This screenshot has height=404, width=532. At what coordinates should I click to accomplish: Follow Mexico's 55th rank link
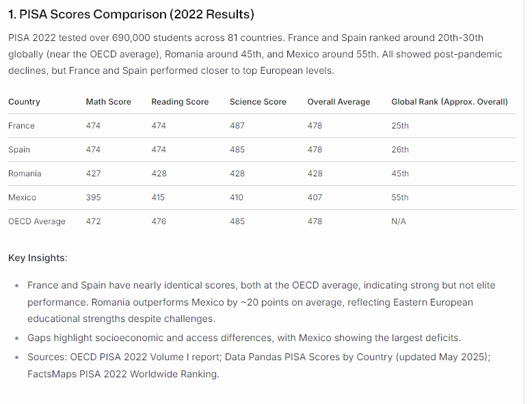(400, 198)
